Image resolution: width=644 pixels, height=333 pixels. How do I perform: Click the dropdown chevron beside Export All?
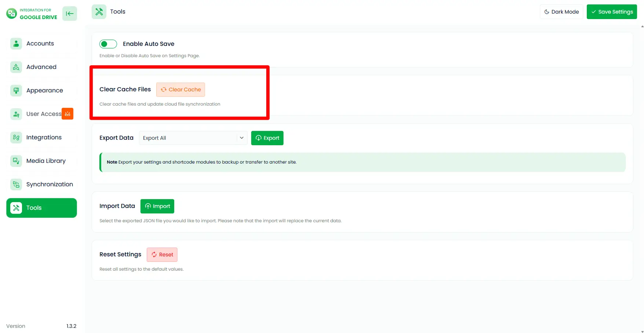coord(242,138)
